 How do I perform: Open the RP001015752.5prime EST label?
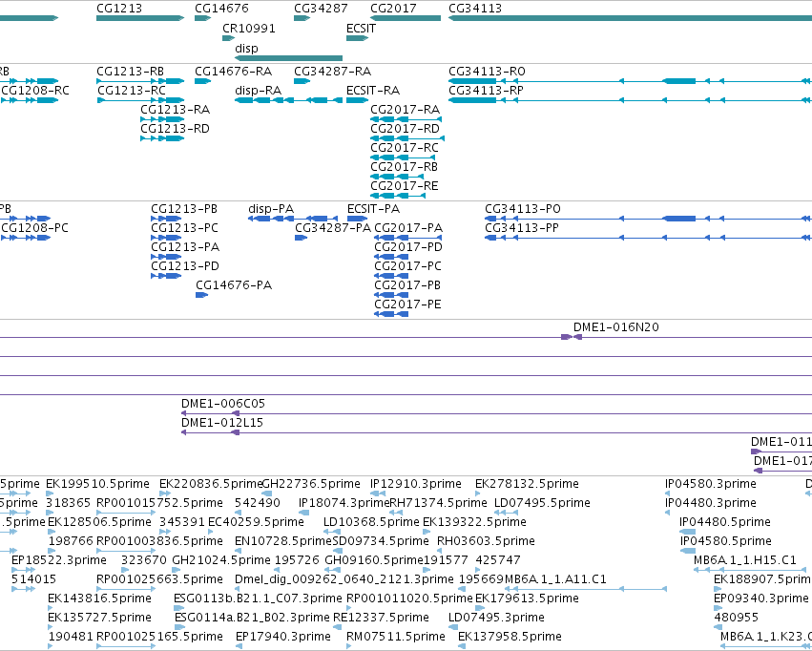point(160,503)
